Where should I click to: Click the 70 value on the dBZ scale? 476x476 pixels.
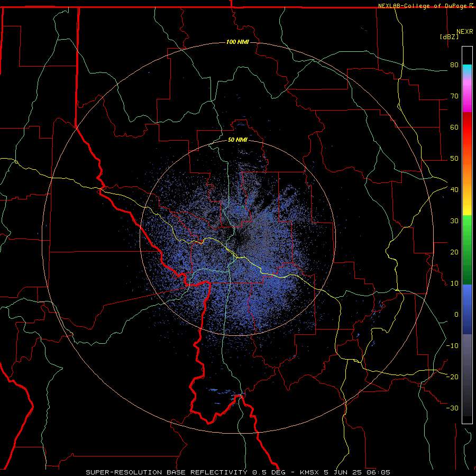(x=454, y=96)
